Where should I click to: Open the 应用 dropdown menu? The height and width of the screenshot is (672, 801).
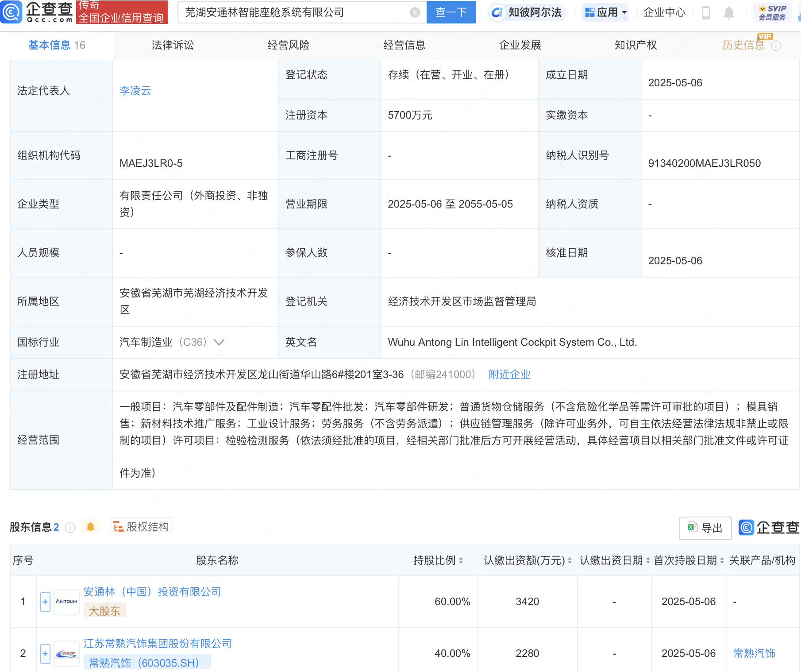tap(606, 12)
